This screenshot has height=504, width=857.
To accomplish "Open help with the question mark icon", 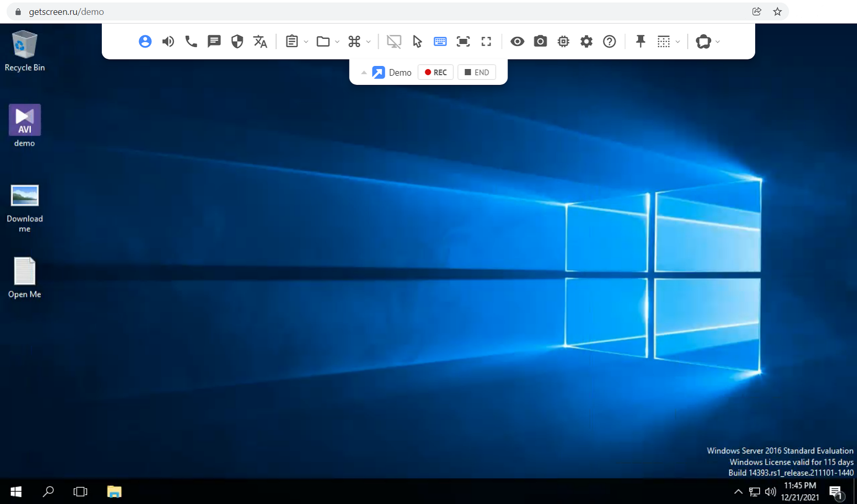I will click(x=609, y=41).
